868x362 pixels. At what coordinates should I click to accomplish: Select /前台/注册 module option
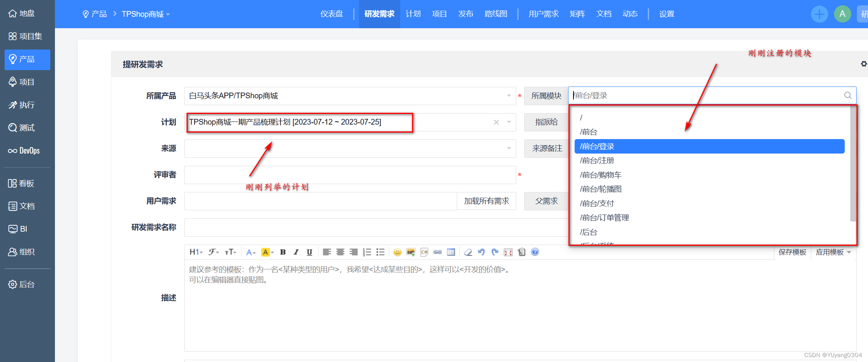click(709, 160)
